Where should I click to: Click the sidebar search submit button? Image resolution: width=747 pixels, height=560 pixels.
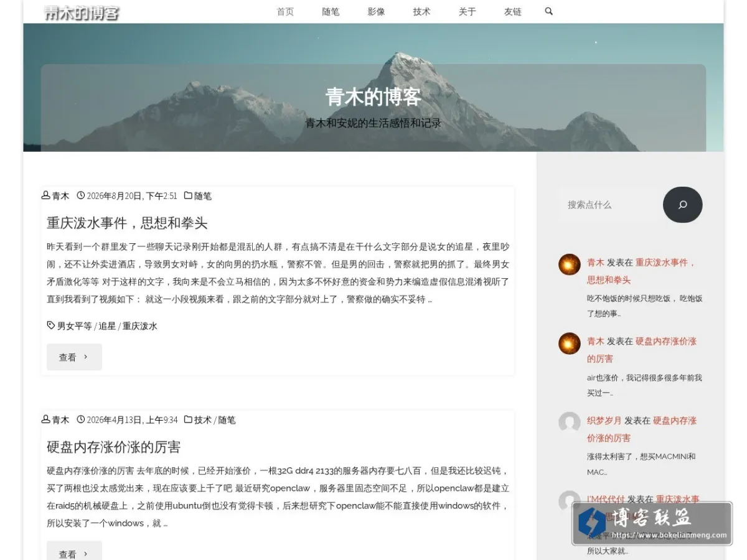point(682,205)
